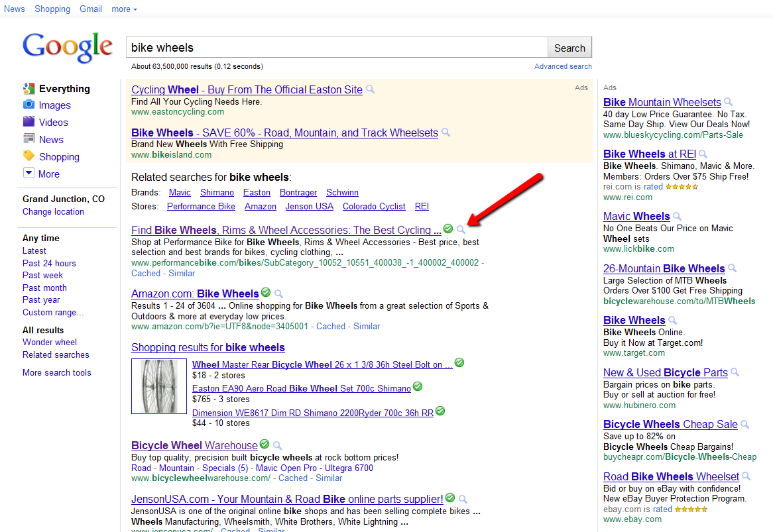This screenshot has width=773, height=532.
Task: Expand More search tools
Action: [57, 372]
